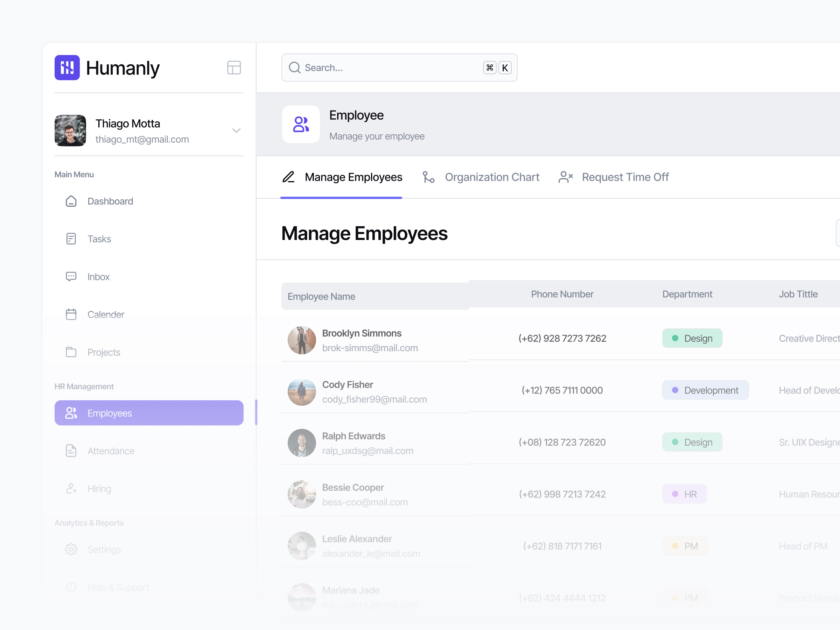The height and width of the screenshot is (630, 840).
Task: Click the Humanly logo icon
Action: [x=67, y=68]
